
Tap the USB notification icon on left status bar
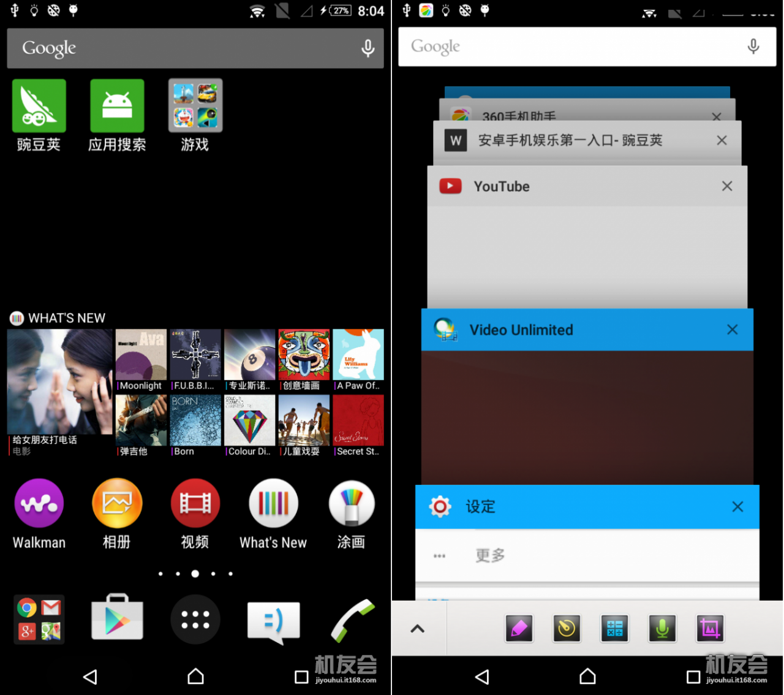(x=15, y=10)
